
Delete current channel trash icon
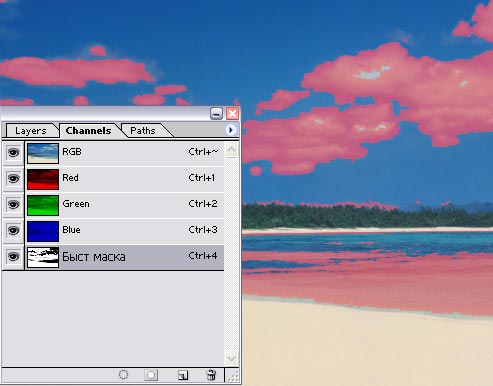pos(211,375)
